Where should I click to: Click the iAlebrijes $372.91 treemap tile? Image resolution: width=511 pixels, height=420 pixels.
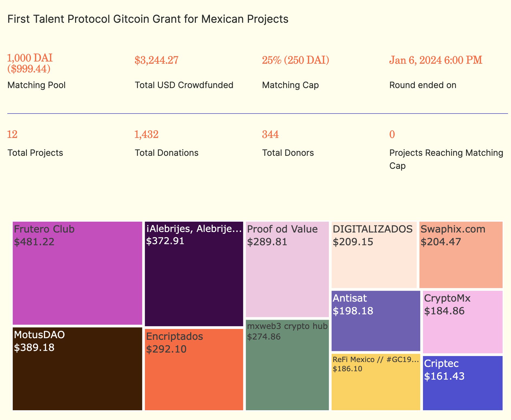tap(194, 274)
